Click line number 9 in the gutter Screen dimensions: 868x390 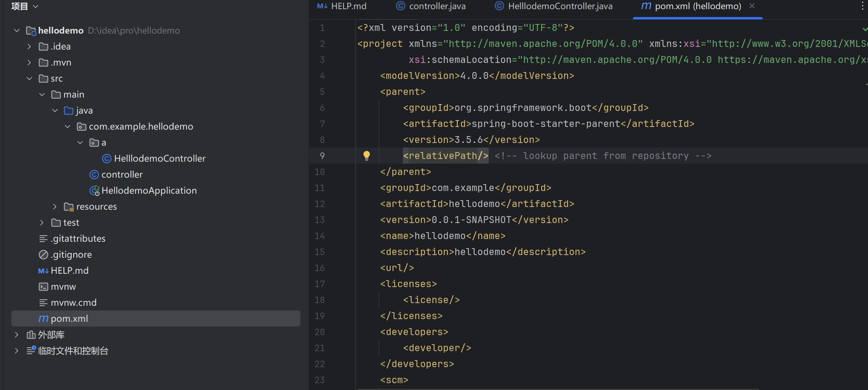(322, 155)
